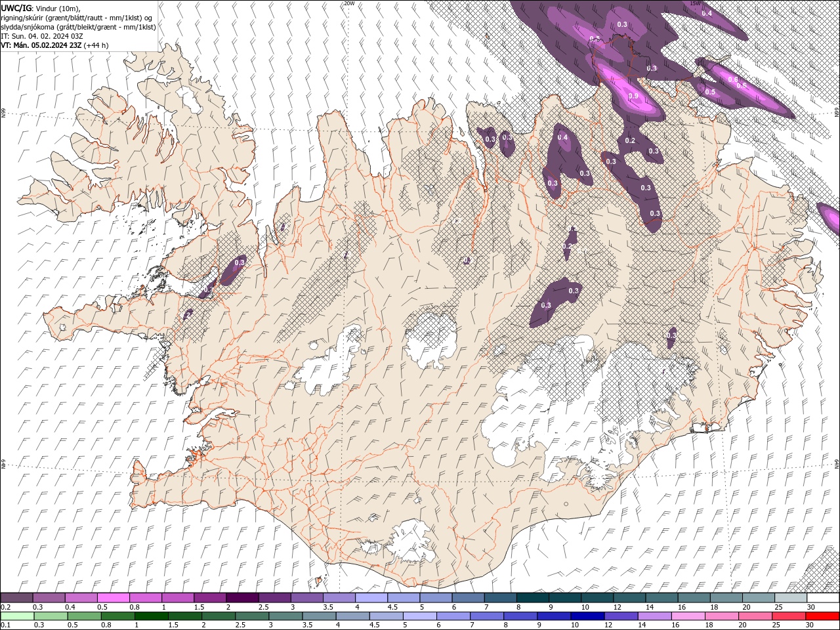The image size is (840, 630).
Task: Select the violet 12–14 lower legend swatch
Action: [621, 616]
